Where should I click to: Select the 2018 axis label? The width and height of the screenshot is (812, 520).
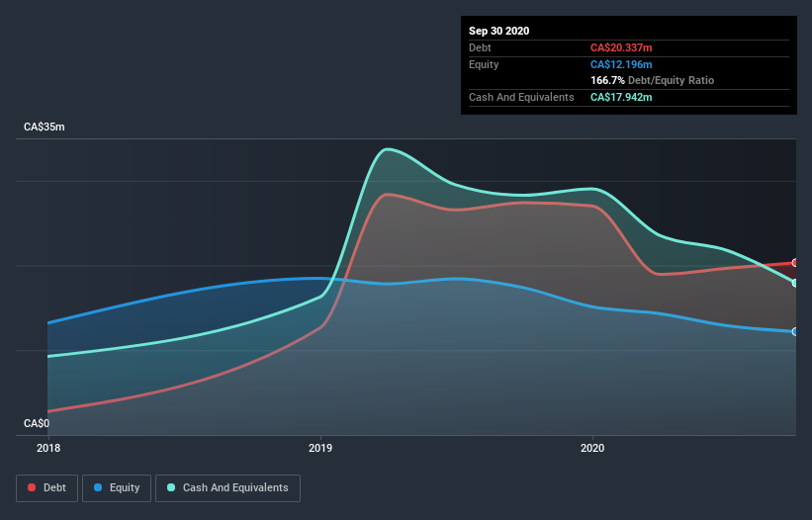48,448
